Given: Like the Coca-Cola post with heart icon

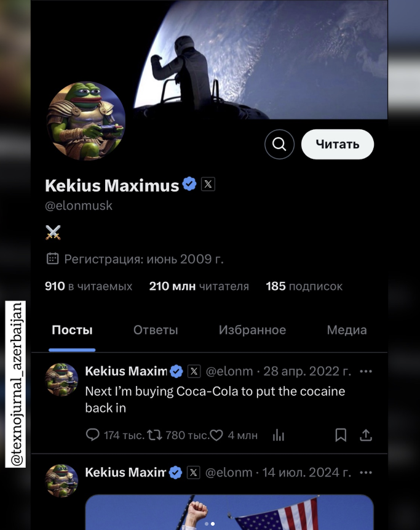Looking at the screenshot, I should pos(216,435).
